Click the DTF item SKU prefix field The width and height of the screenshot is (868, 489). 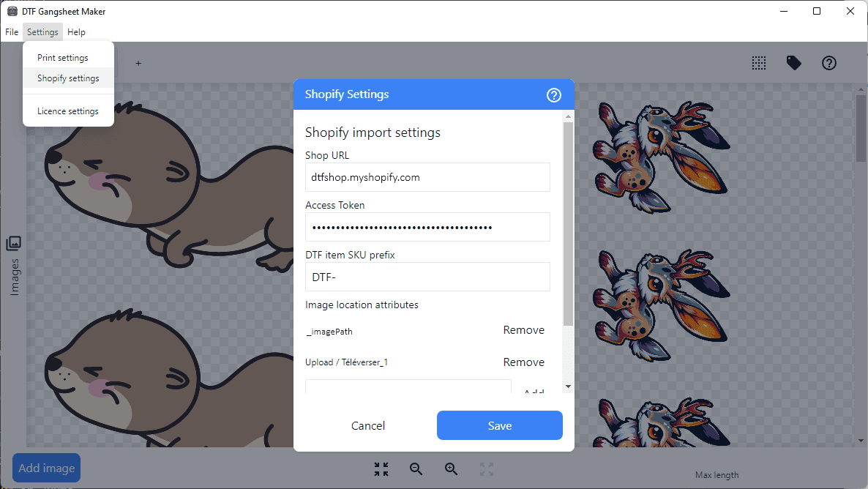[x=427, y=277]
